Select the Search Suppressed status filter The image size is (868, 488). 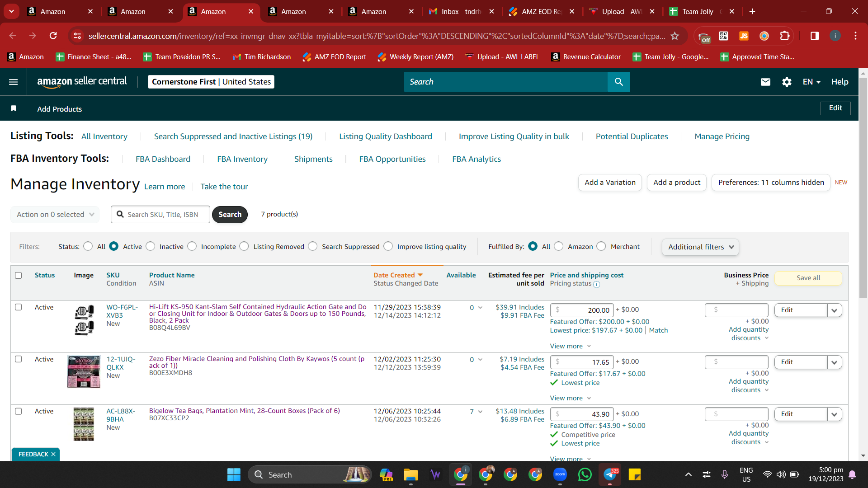tap(313, 246)
